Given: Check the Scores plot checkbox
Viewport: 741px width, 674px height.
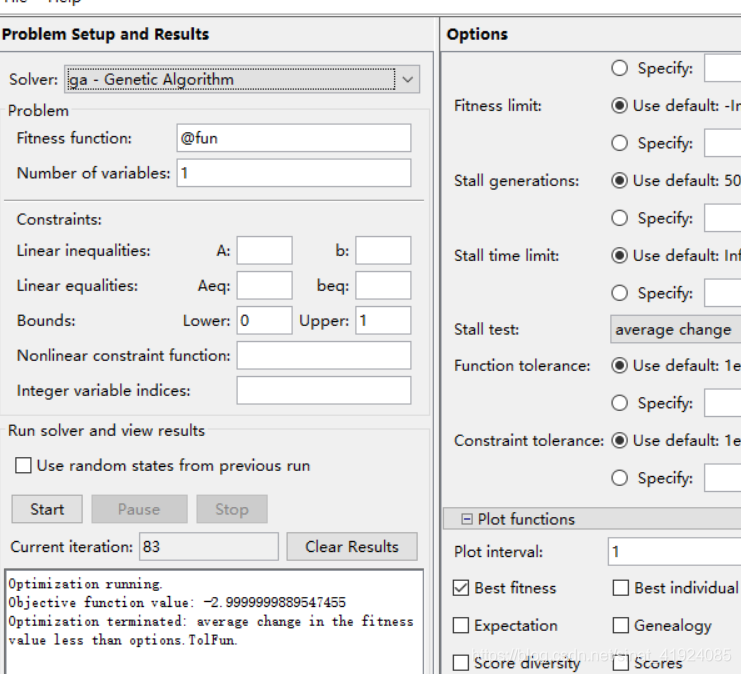Looking at the screenshot, I should tap(620, 663).
